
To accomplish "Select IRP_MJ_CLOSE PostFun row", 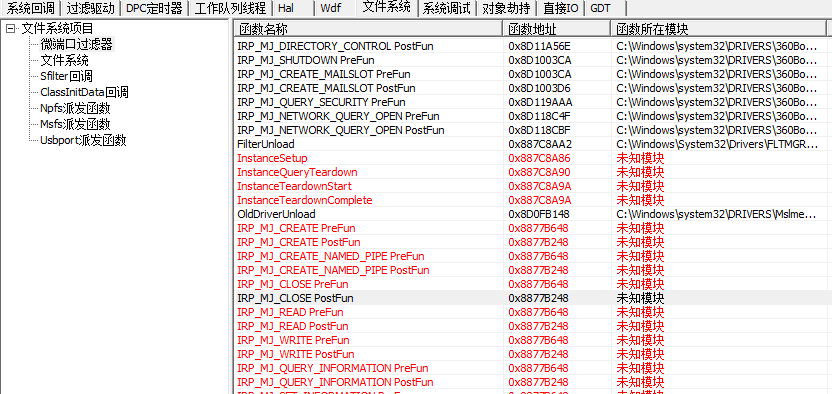I will [530, 298].
